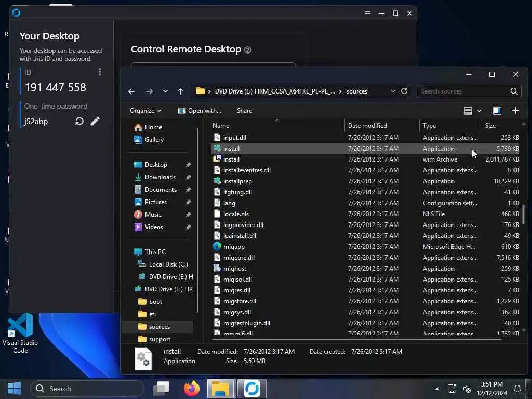Open the Organize menu

pos(145,111)
